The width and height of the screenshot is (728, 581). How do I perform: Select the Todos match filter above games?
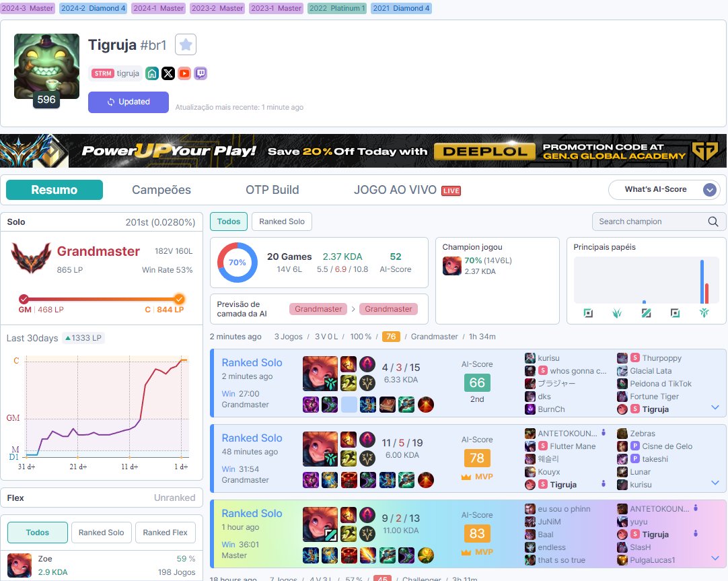(229, 221)
